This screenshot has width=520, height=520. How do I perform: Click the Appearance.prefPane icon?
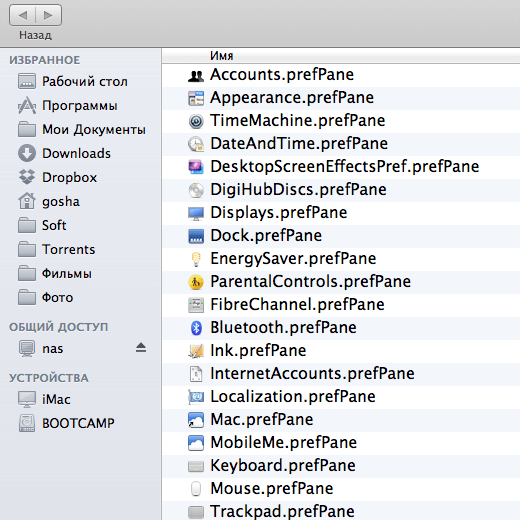coord(196,98)
